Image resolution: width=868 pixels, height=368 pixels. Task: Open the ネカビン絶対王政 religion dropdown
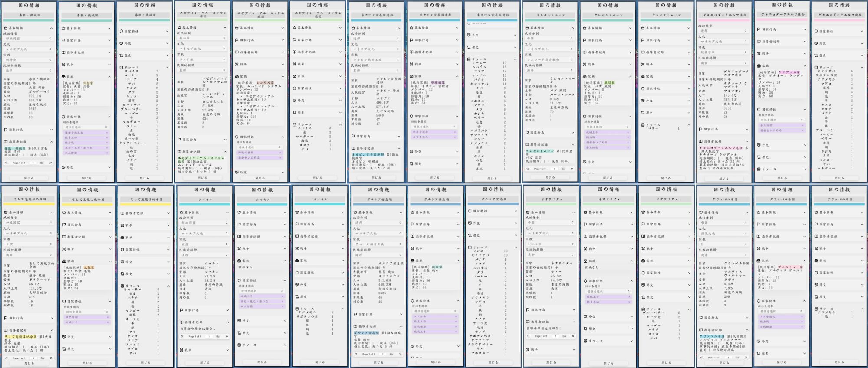pyautogui.click(x=376, y=60)
